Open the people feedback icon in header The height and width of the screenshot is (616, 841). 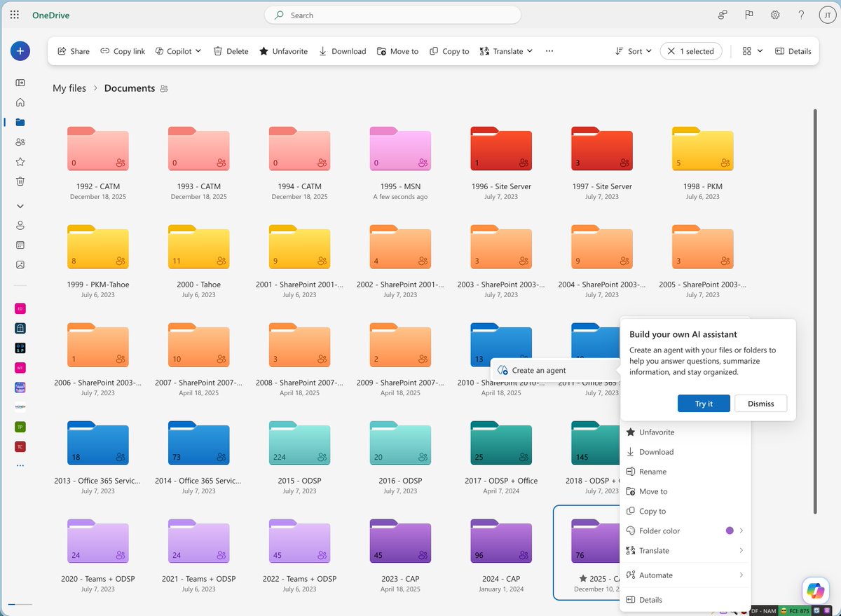723,15
